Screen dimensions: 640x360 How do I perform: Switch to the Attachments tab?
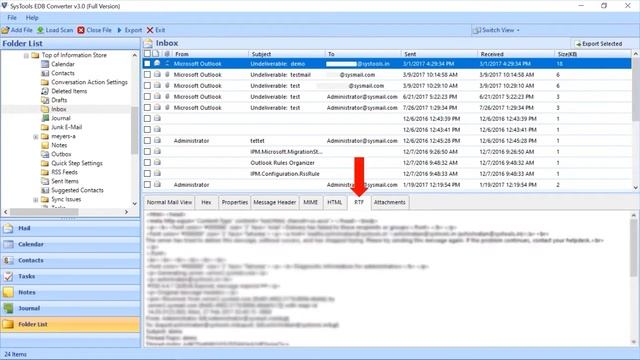pyautogui.click(x=390, y=202)
